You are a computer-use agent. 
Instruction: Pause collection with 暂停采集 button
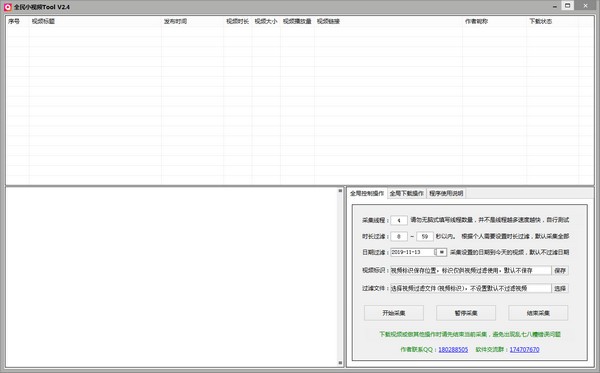click(466, 313)
